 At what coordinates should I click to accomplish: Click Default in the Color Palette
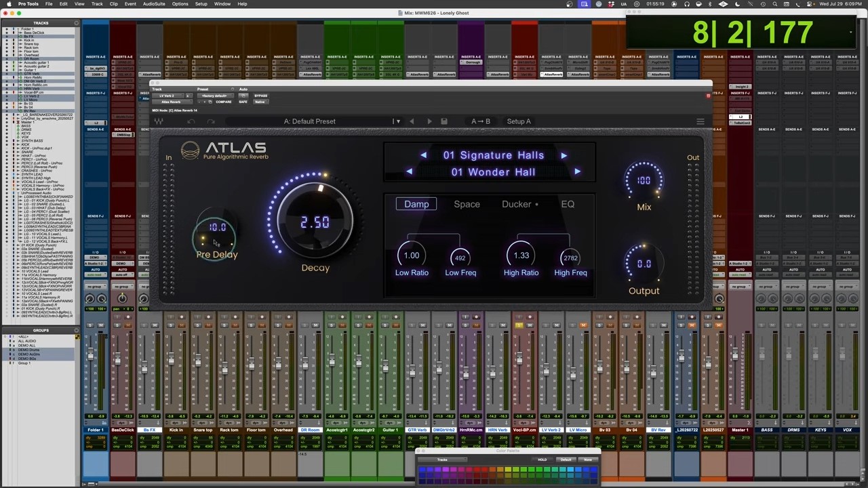click(x=566, y=460)
